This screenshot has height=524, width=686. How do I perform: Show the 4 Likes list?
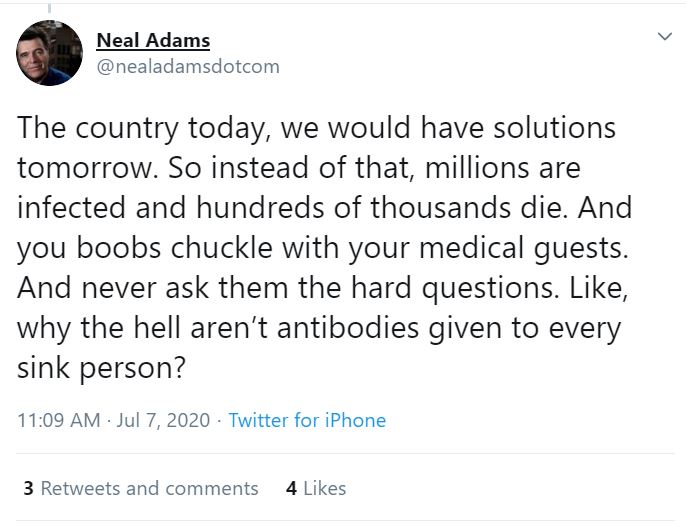315,488
